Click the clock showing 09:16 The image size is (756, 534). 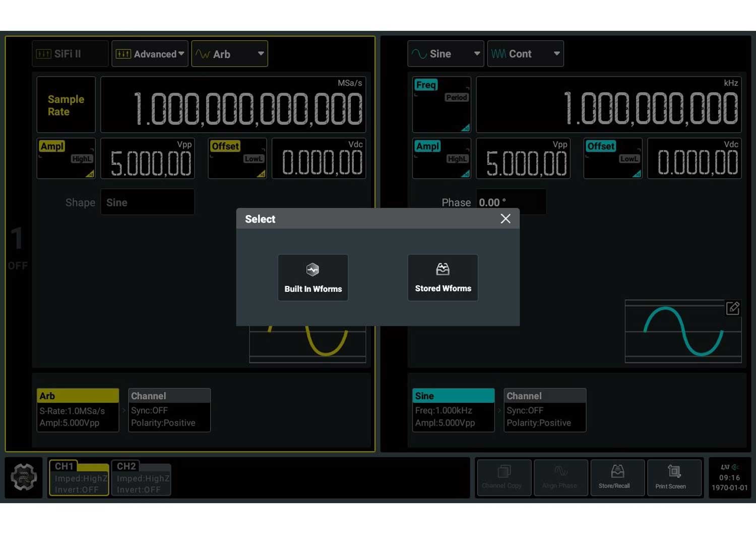click(729, 478)
